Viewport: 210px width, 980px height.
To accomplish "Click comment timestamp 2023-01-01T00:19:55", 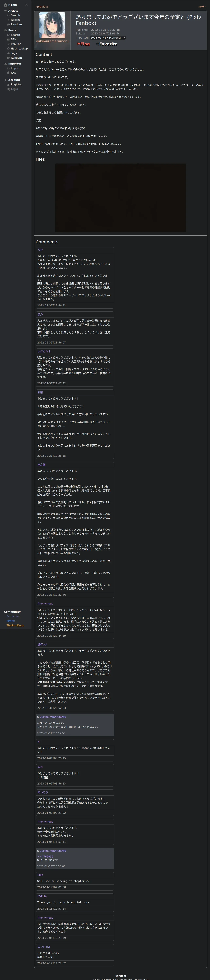I will [x=51, y=733].
